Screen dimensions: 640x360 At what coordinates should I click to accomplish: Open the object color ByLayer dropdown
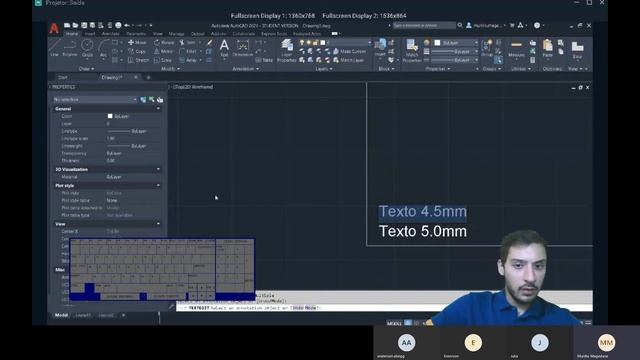pos(456,42)
